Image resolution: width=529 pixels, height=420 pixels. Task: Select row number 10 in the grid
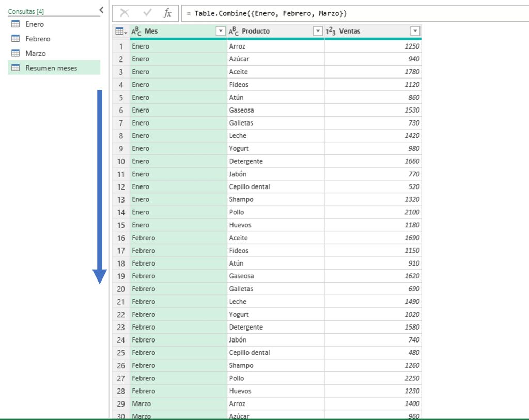coord(121,161)
